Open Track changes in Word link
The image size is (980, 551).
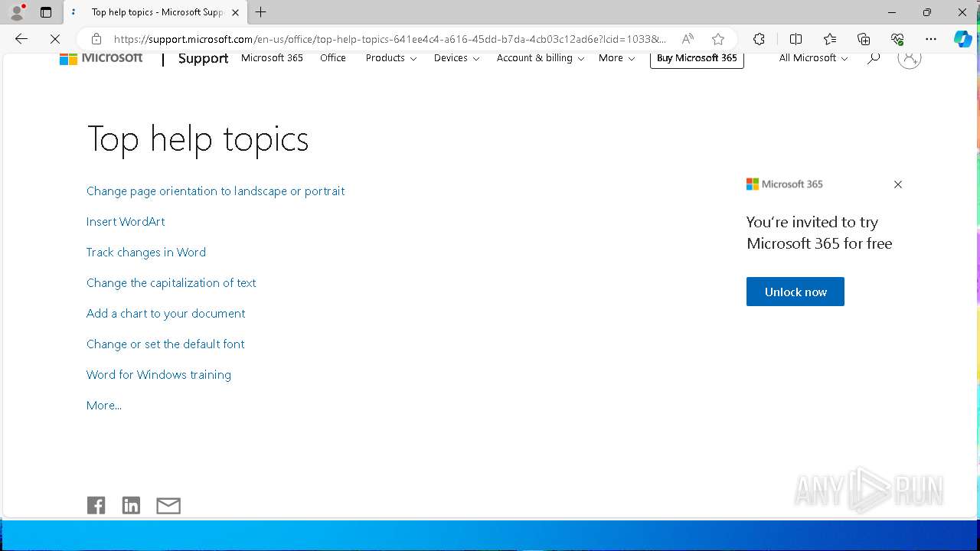pos(146,253)
